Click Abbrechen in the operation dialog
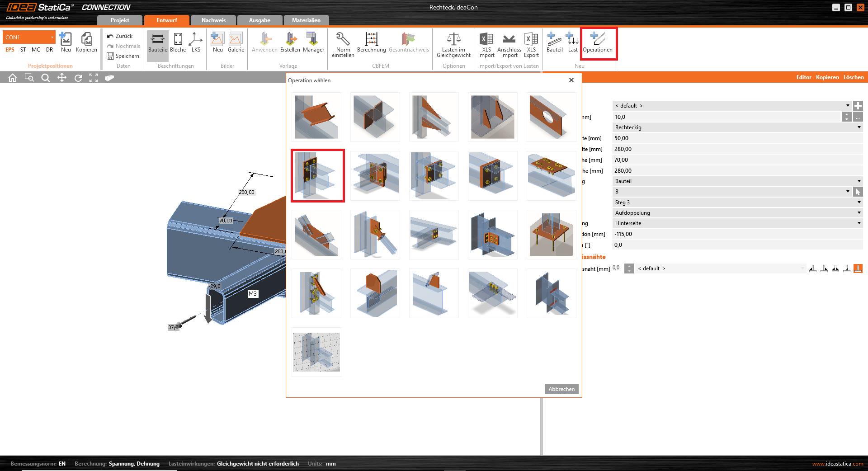Screen dimensions: 868x471 561,389
